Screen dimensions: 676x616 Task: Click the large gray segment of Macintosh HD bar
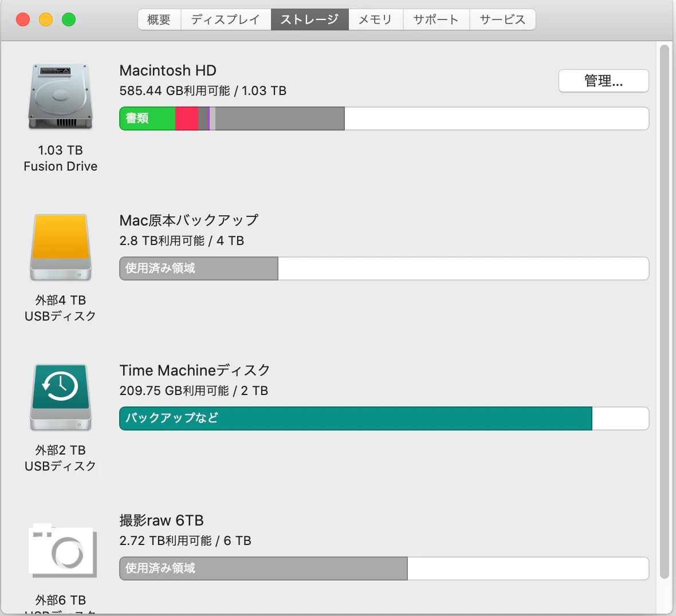click(280, 119)
